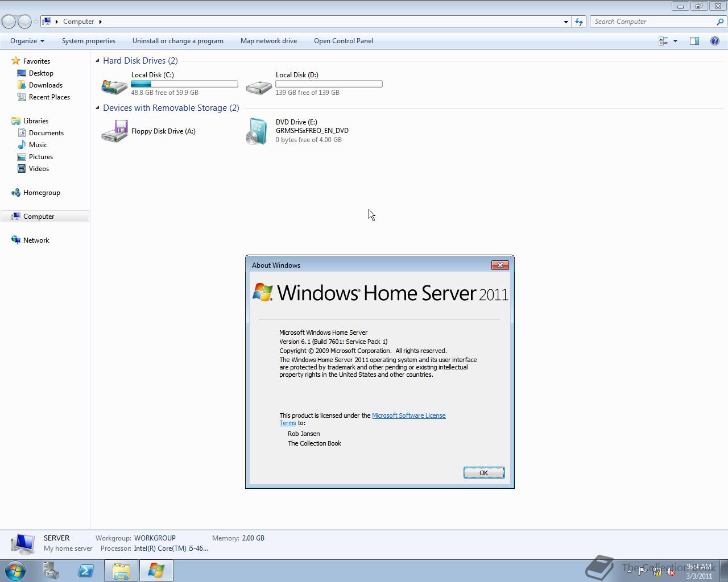Click the Change your view icon
This screenshot has width=728, height=582.
pyautogui.click(x=663, y=41)
